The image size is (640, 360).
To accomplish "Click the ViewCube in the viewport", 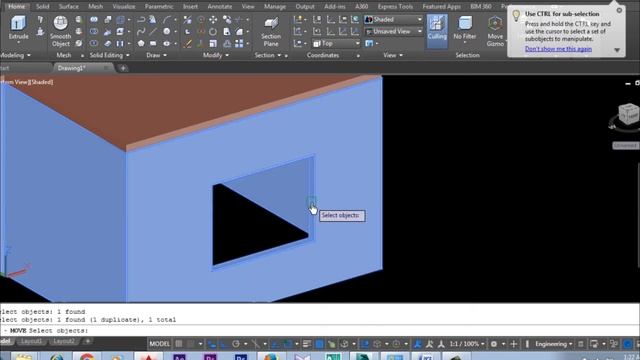I will [628, 113].
